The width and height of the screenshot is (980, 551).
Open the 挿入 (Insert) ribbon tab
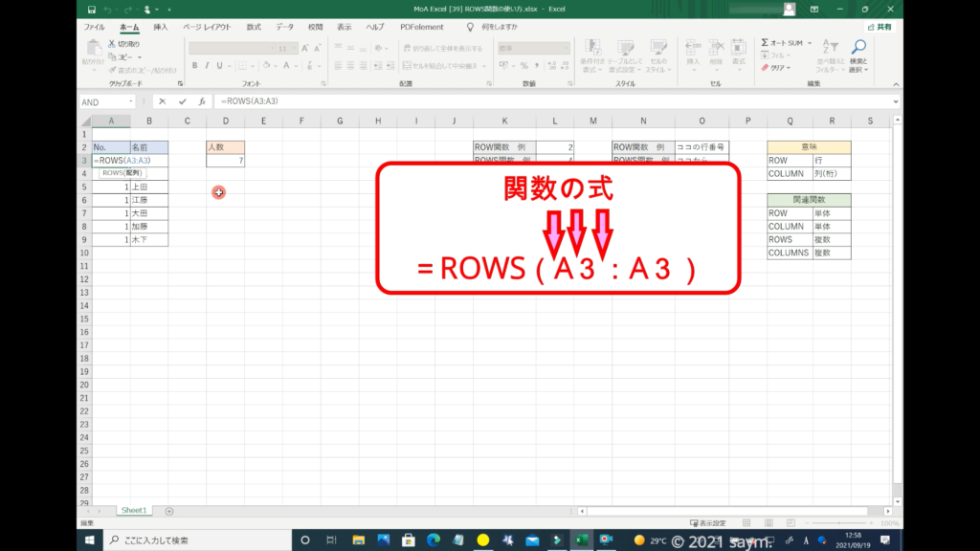[x=161, y=27]
